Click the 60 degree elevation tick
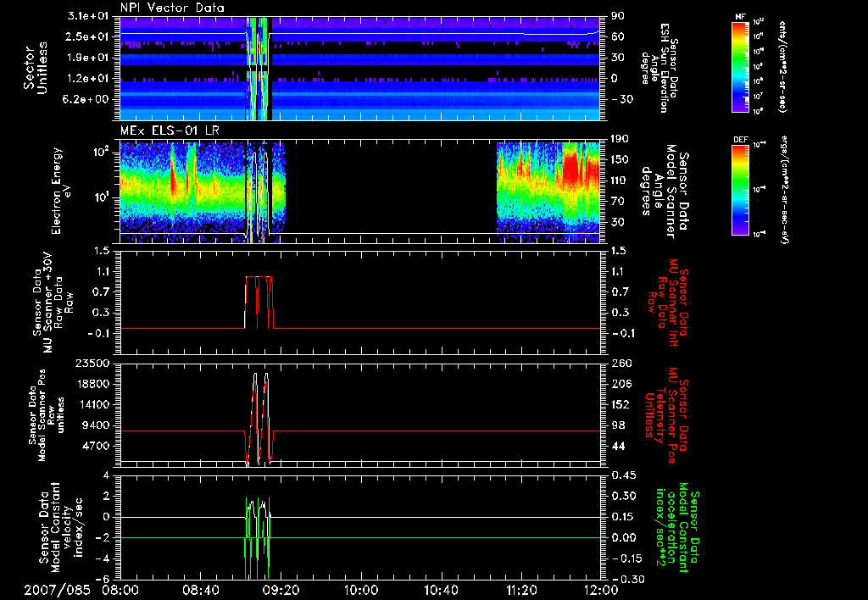 [617, 36]
